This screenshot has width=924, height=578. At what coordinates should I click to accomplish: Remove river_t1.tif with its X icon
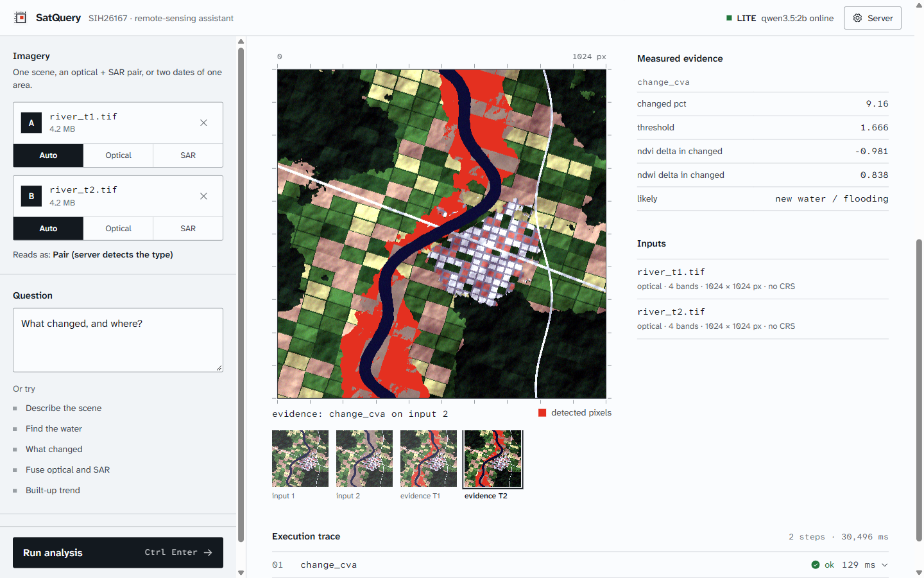[x=203, y=123]
